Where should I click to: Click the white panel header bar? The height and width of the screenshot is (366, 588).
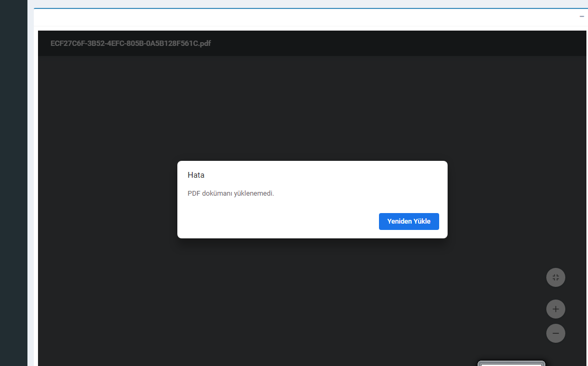click(x=306, y=17)
